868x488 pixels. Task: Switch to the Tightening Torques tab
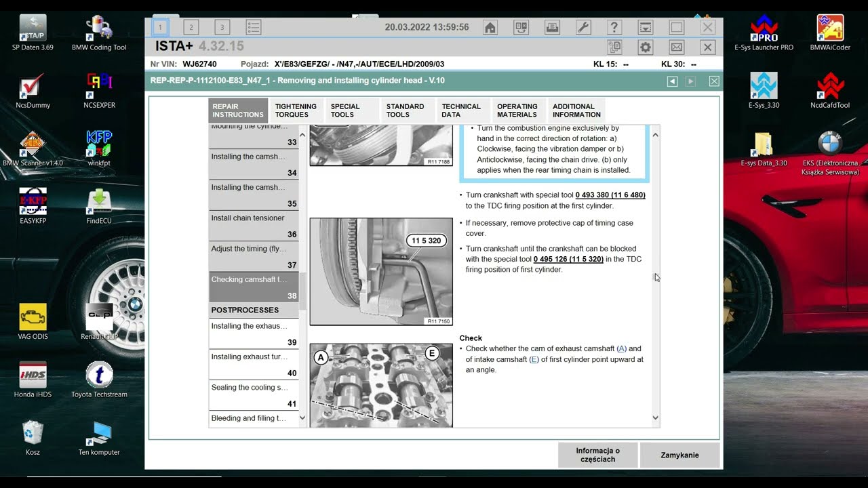tap(296, 110)
